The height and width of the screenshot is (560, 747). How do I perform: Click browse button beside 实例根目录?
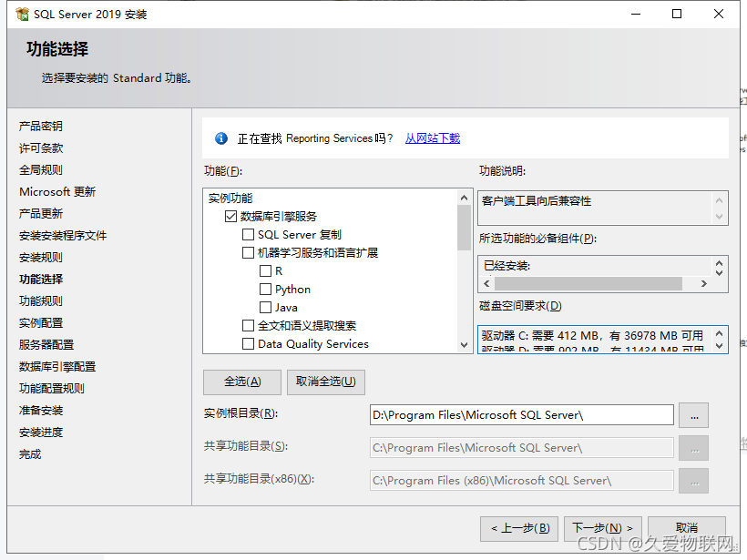(x=693, y=415)
